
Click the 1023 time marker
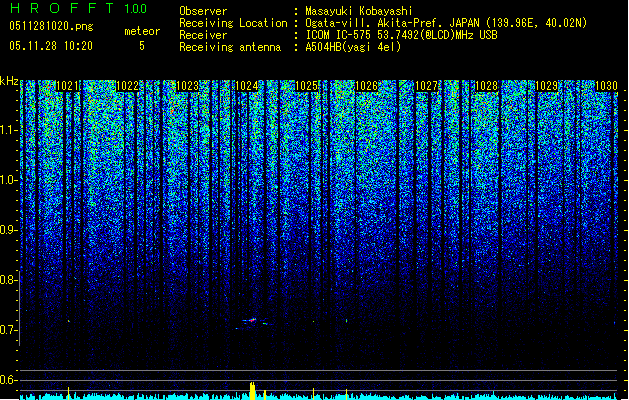coord(187,86)
